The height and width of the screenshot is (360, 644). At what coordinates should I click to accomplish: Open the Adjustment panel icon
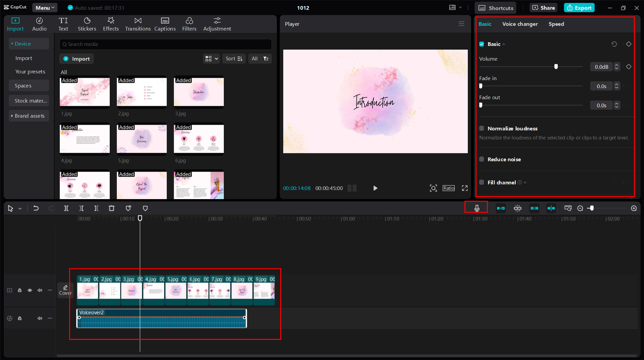(x=217, y=24)
